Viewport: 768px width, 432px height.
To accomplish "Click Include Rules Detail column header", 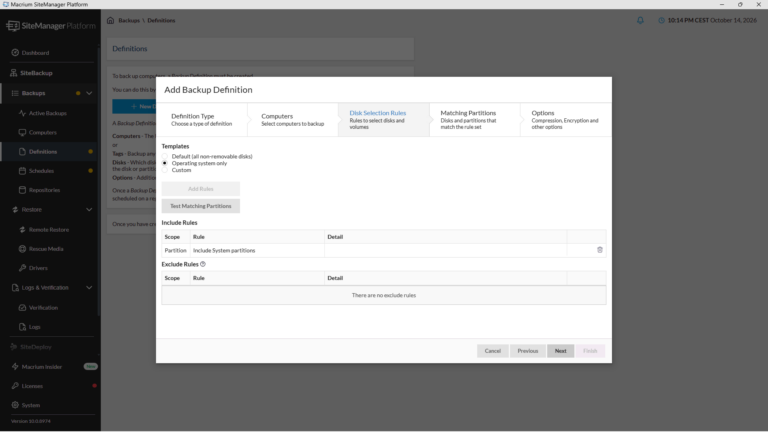I will point(445,237).
